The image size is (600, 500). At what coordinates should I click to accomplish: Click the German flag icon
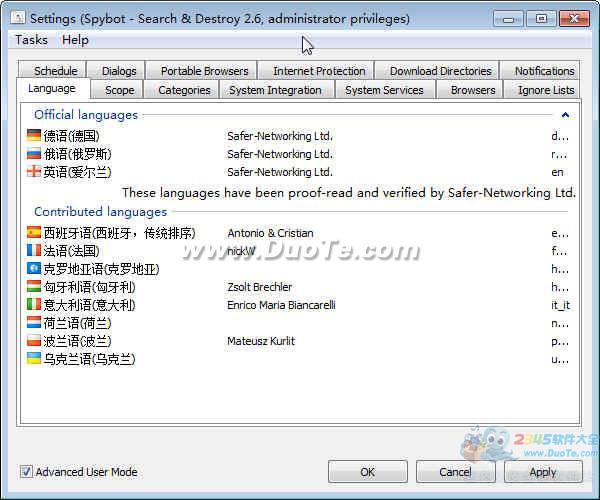tap(34, 135)
